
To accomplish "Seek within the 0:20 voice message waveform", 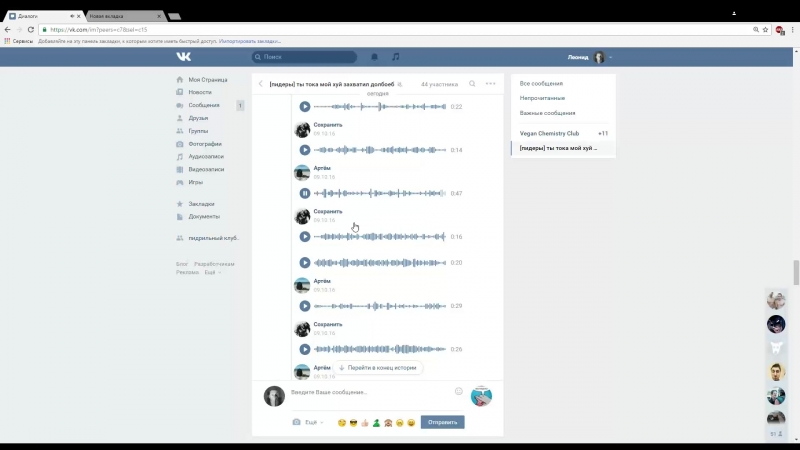I will coord(380,263).
